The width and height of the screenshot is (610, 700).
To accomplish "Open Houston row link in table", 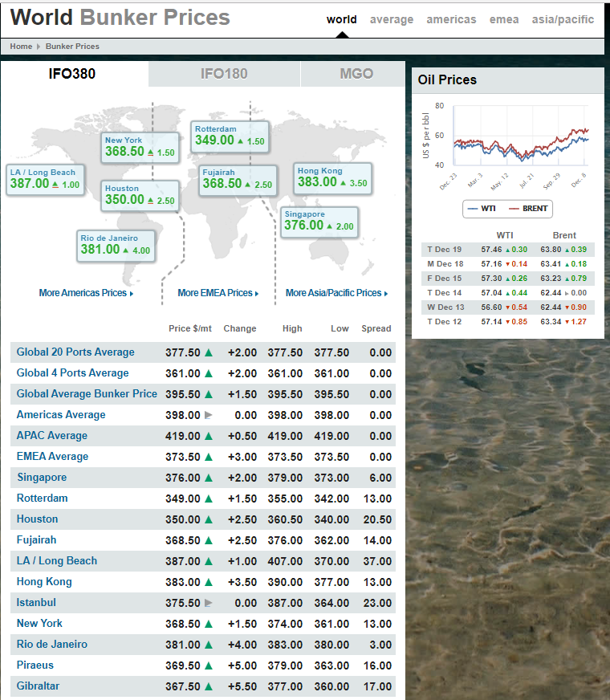I will point(38,519).
